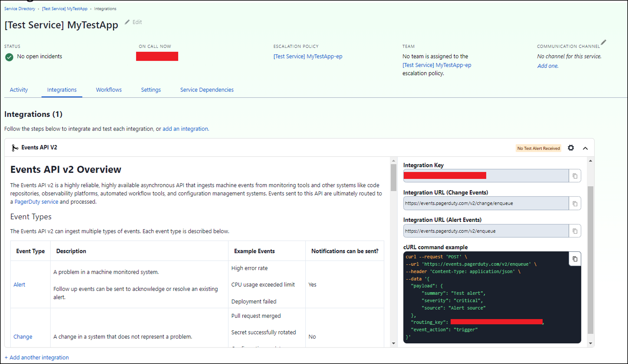Open the Events API V2 settings gear
628x364 pixels.
(x=571, y=148)
